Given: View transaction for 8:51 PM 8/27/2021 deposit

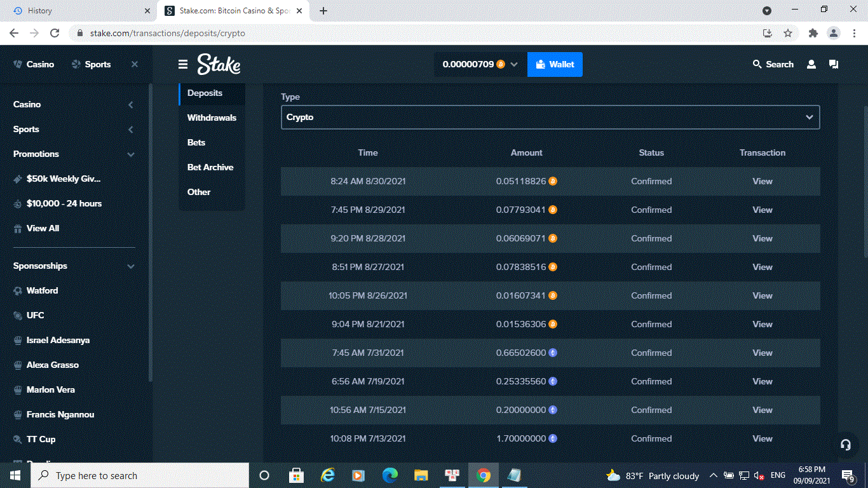Looking at the screenshot, I should point(763,267).
